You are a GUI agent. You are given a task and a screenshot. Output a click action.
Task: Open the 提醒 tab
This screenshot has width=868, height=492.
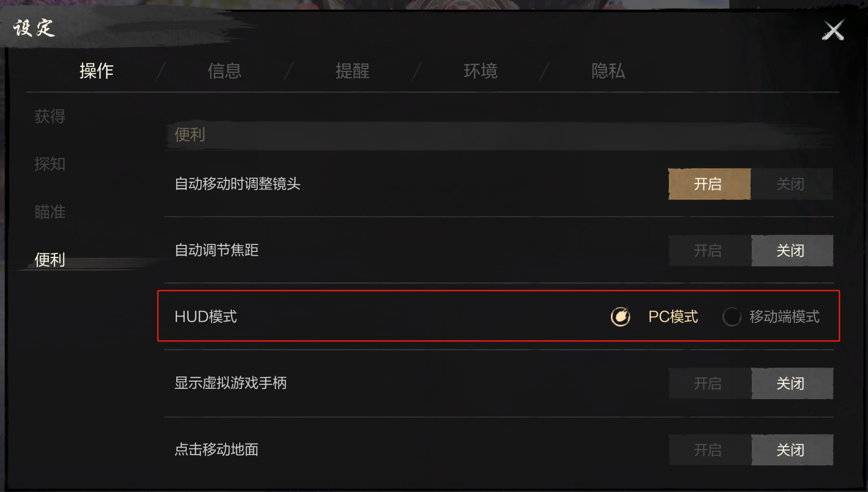click(x=353, y=71)
